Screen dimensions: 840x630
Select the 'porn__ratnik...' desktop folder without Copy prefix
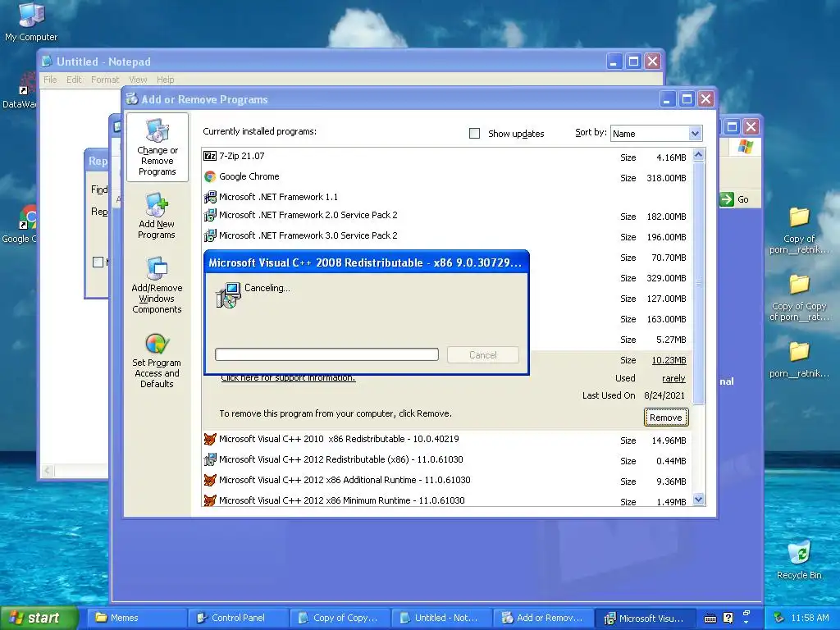click(x=799, y=359)
